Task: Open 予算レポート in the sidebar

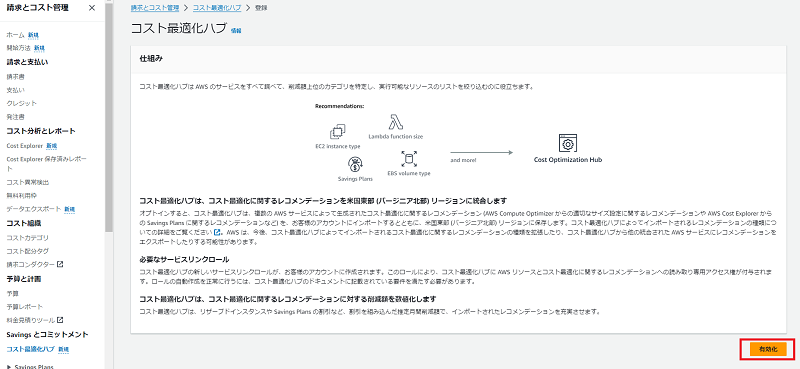Action: (x=24, y=307)
